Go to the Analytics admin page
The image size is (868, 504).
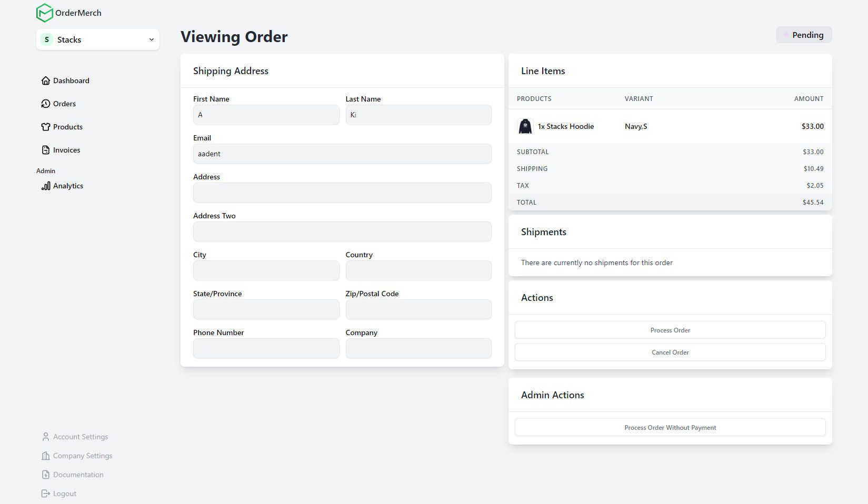point(68,186)
